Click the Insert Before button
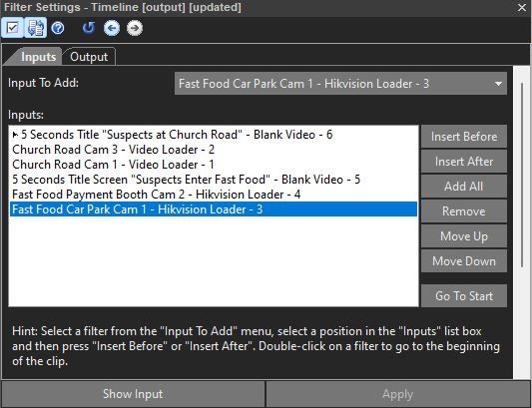Image resolution: width=532 pixels, height=408 pixels. point(464,137)
